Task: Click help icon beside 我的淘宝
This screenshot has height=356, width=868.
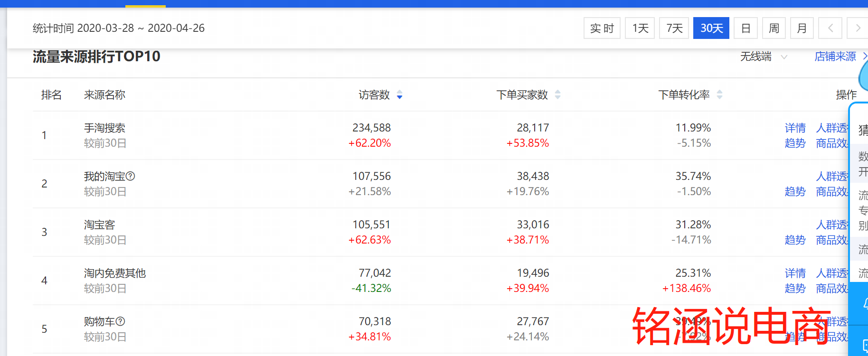Action: point(131,176)
